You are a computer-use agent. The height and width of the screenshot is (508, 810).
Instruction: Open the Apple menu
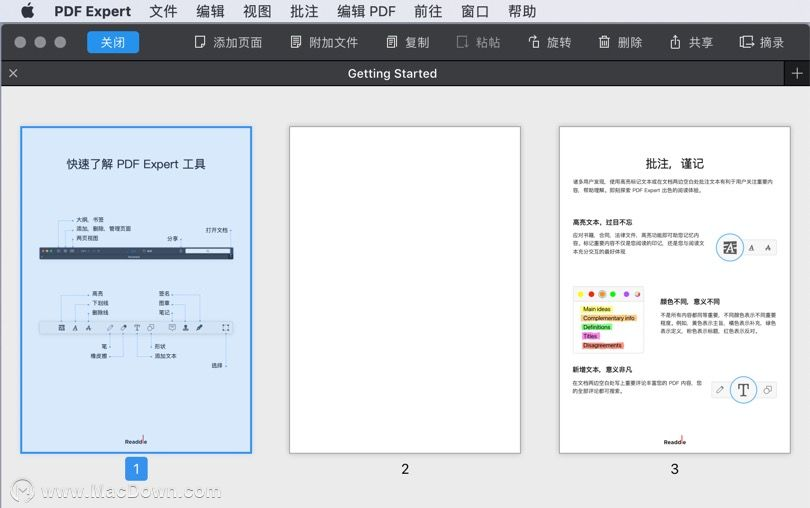point(28,11)
